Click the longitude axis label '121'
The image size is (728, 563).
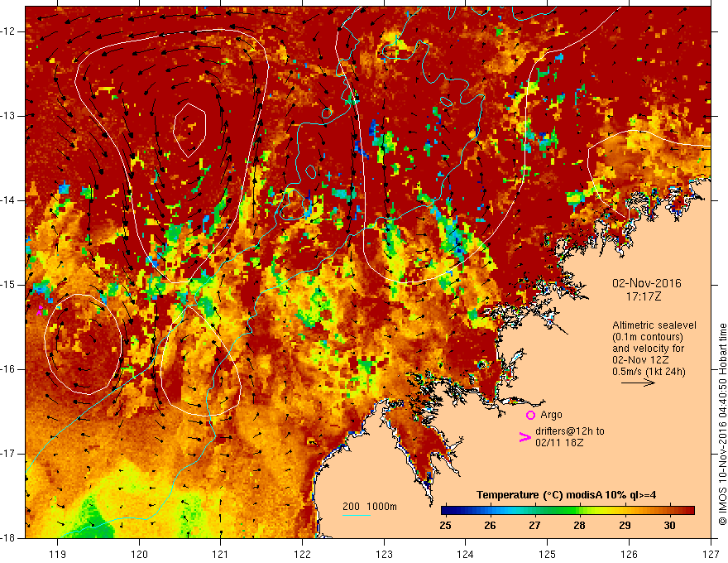(x=221, y=554)
